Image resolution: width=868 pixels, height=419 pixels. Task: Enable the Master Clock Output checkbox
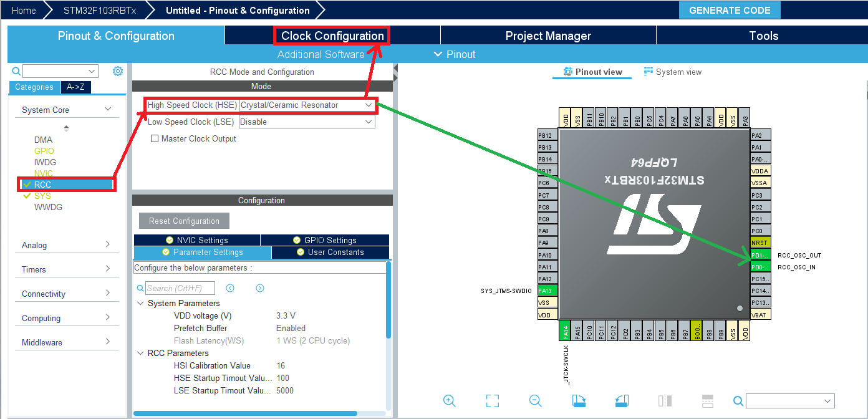point(155,138)
